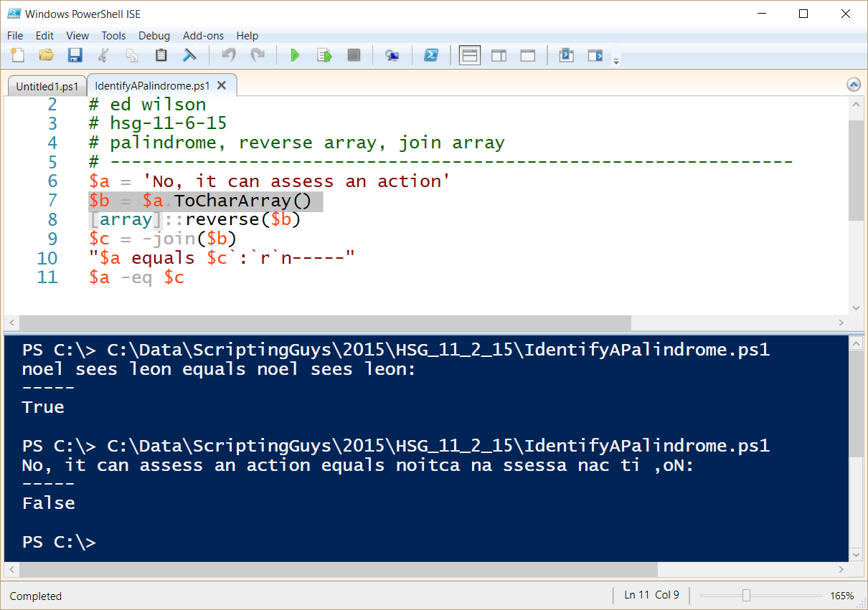Click code line '[array]::reverse($b)'

click(x=194, y=219)
